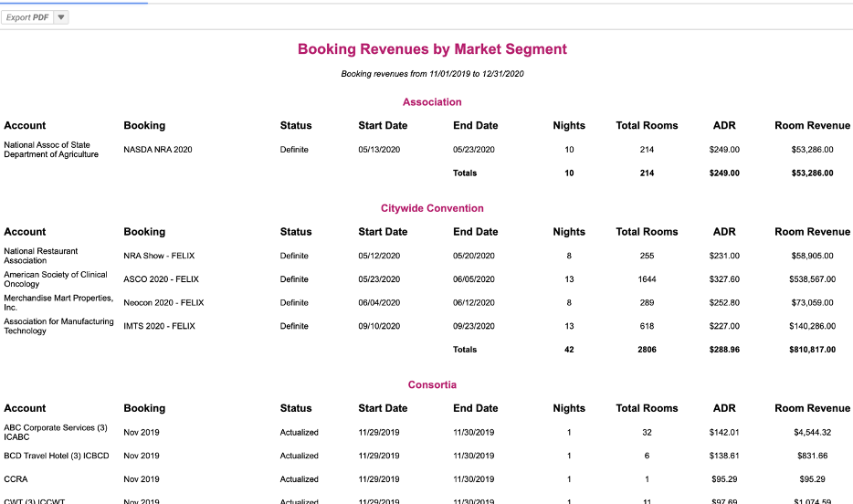The width and height of the screenshot is (853, 504).
Task: Select American Society of Clinical Oncology account
Action: pos(56,278)
